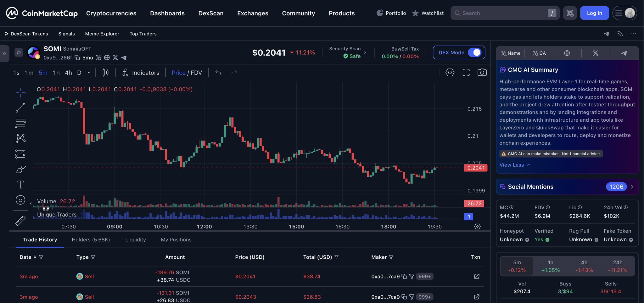Expand the collapsed left sidebar
This screenshot has width=644, height=303.
4,54
